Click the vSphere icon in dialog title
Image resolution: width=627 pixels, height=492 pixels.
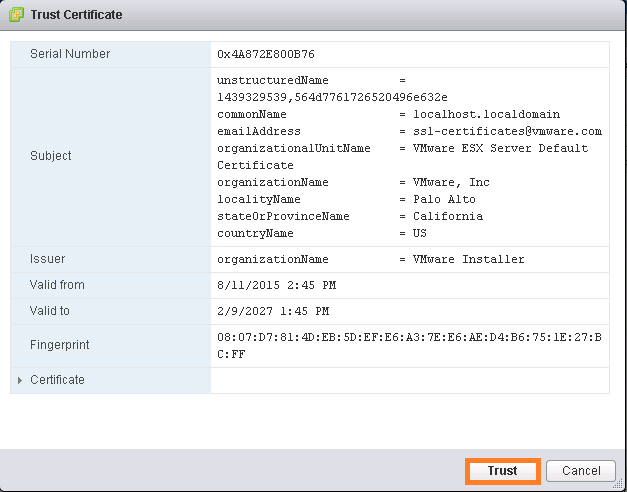16,14
